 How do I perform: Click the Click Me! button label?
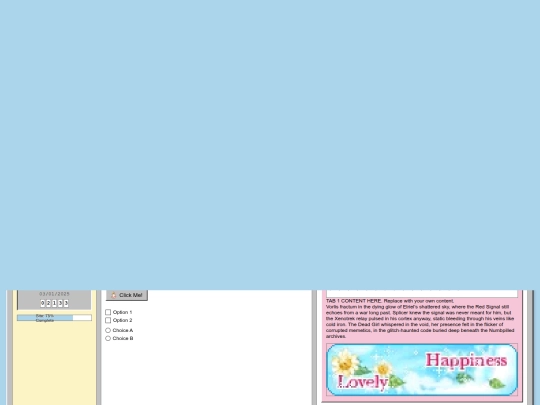[131, 295]
